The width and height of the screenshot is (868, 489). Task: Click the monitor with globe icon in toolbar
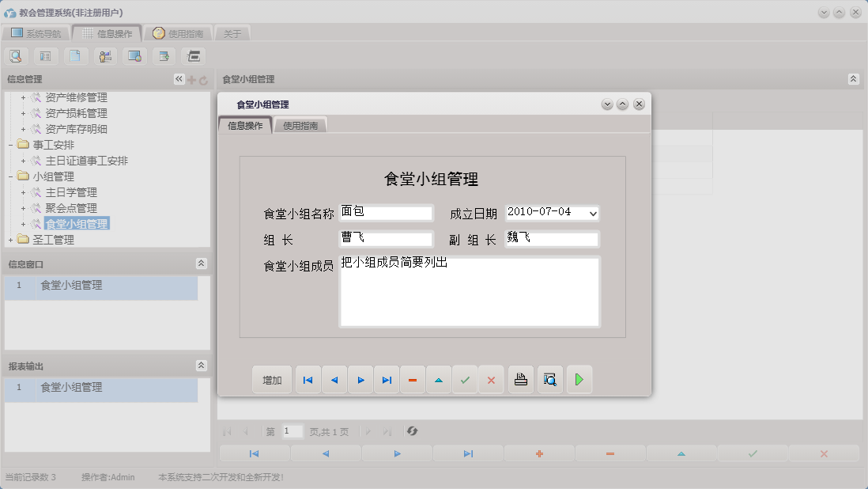click(134, 56)
